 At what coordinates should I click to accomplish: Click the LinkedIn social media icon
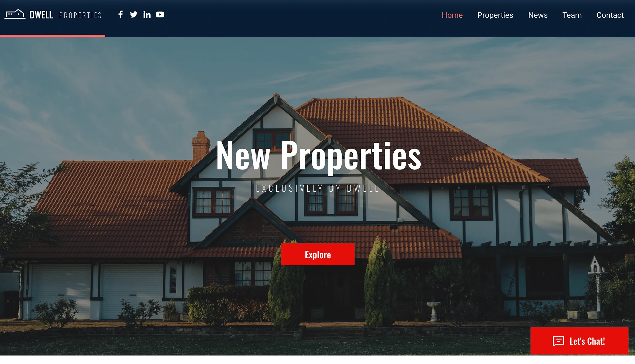147,14
